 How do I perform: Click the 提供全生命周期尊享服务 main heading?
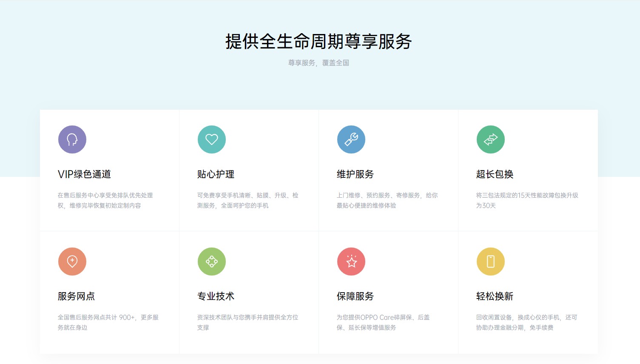point(319,42)
